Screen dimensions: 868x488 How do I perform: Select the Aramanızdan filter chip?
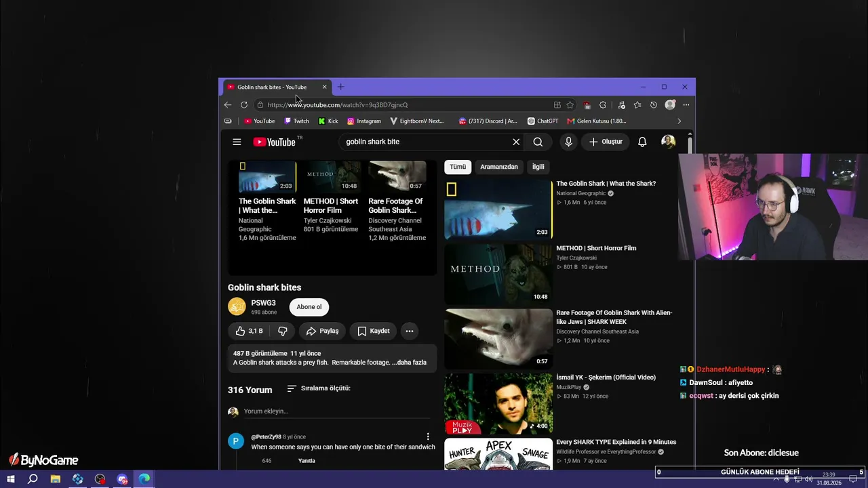click(499, 167)
